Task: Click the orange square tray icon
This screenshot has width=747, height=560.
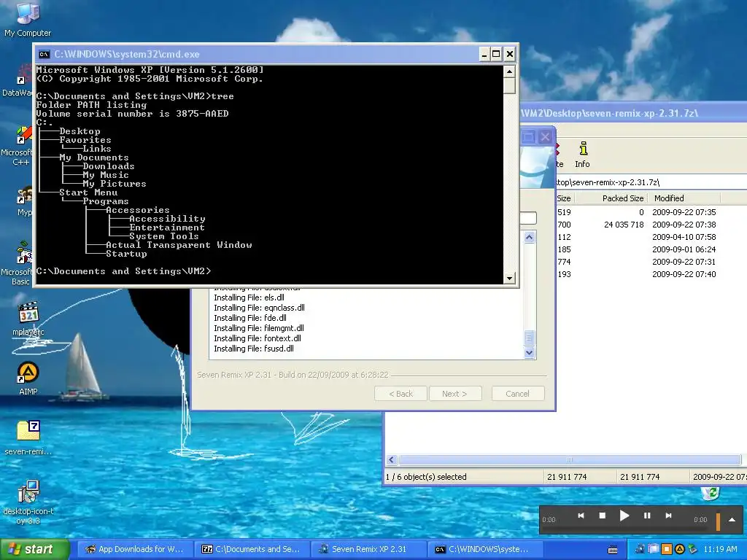Action: [667, 549]
